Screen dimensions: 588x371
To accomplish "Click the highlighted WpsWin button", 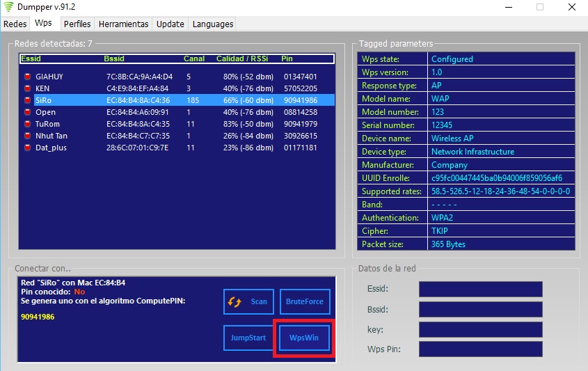I will (x=304, y=338).
